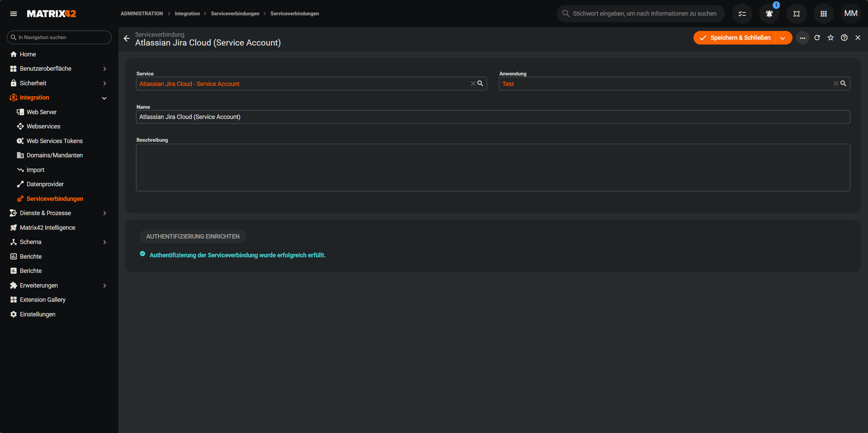Mark as favorite with star icon
Screen dimensions: 868x433
[831, 38]
